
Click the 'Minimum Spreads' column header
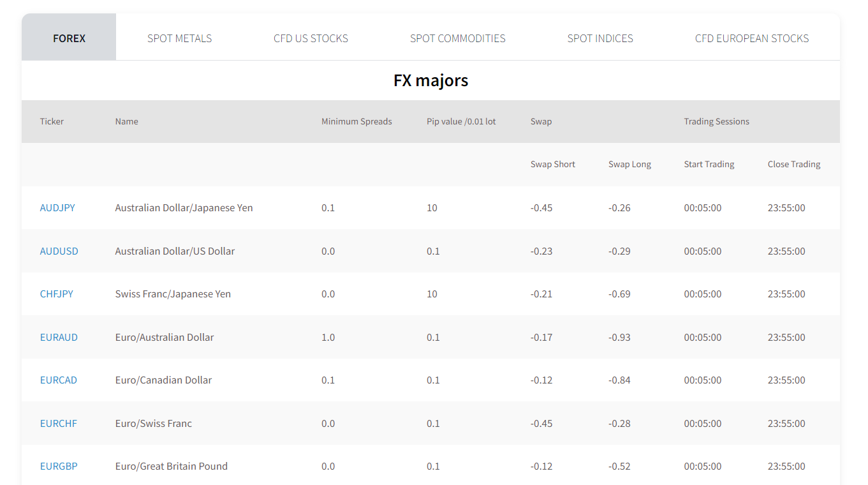click(357, 121)
